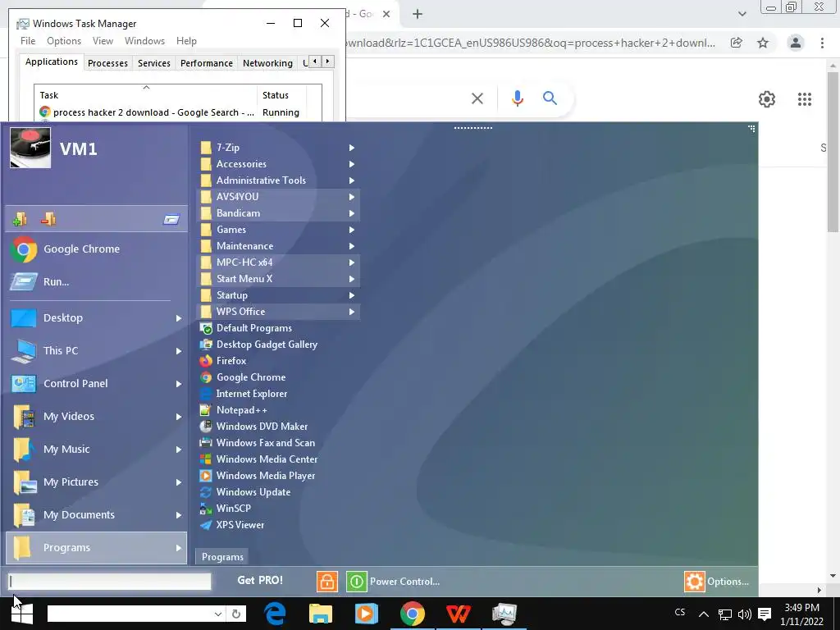Open File Explorer from the taskbar

[x=321, y=614]
